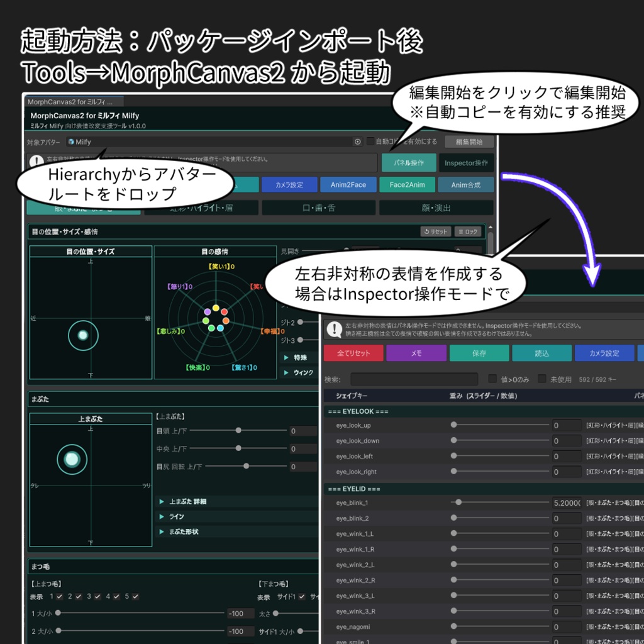The image size is (644, 644).
Task: Open the 口・歯・舌 category tab
Action: [x=319, y=208]
